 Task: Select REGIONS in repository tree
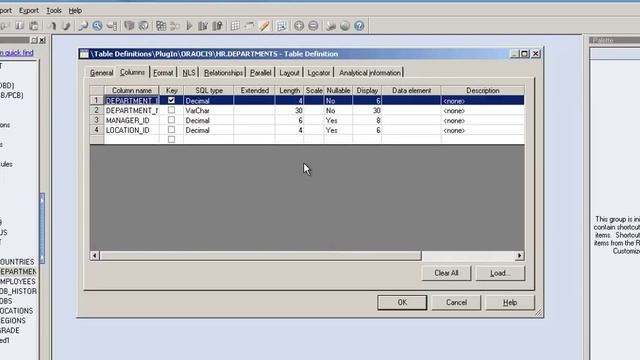point(13,320)
